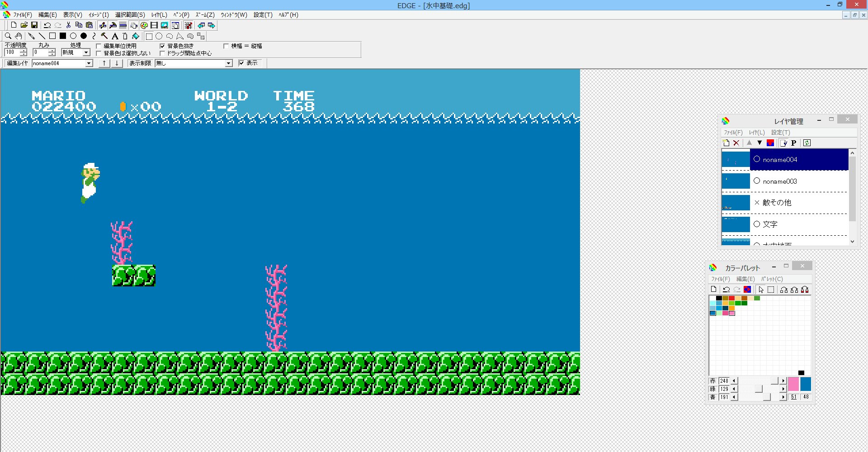Viewport: 868px width, 452px height.
Task: Select the elliptical selection tool
Action: click(x=159, y=36)
